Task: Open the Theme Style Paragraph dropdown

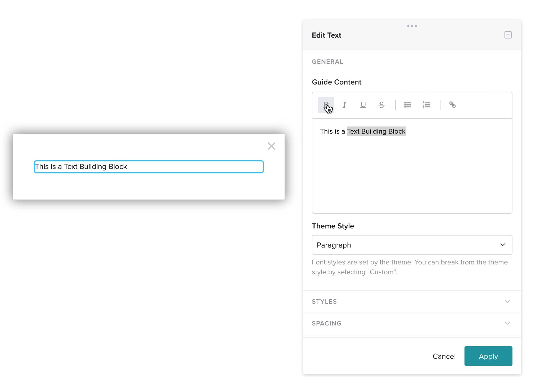Action: coord(412,245)
